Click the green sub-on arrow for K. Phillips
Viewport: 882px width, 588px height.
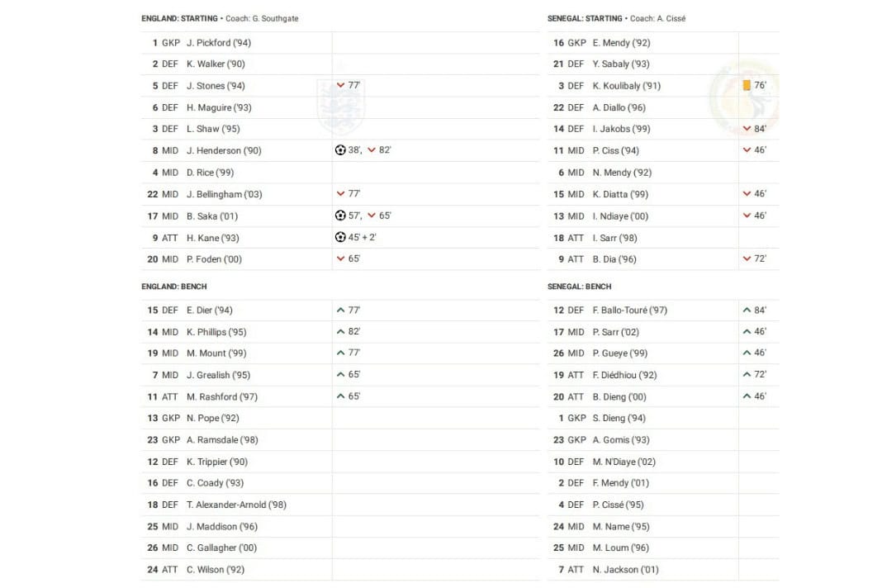(340, 332)
